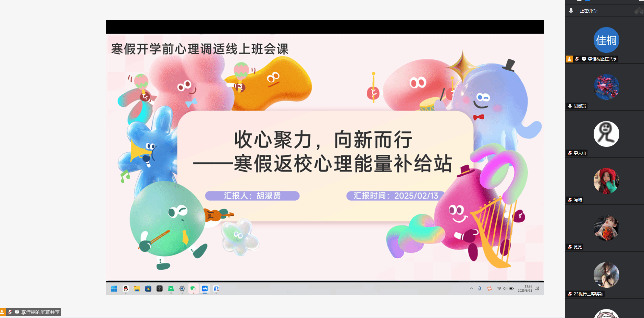Open the QQ penguin icon in shared taskbar
Screen dimensions: 644x318
point(126,289)
